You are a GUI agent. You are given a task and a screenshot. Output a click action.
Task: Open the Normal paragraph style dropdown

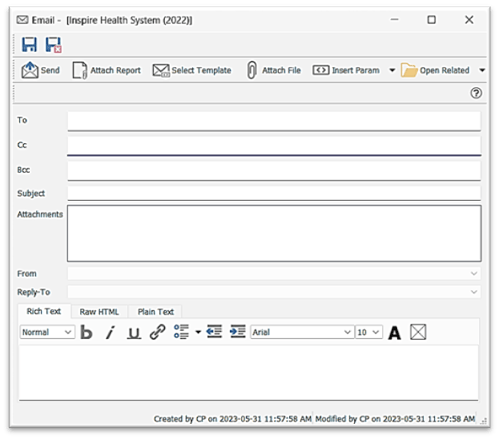[x=47, y=332]
